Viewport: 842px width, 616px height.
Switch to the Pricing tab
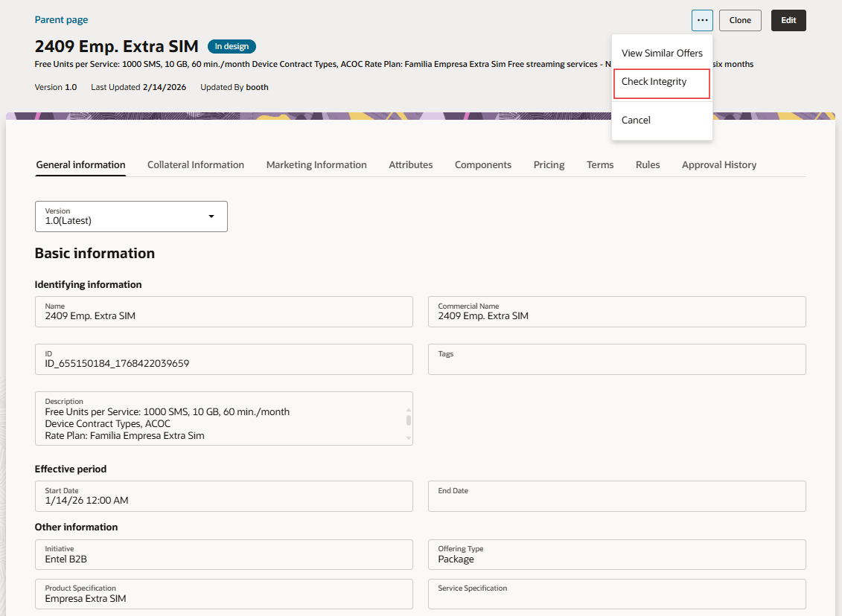549,164
